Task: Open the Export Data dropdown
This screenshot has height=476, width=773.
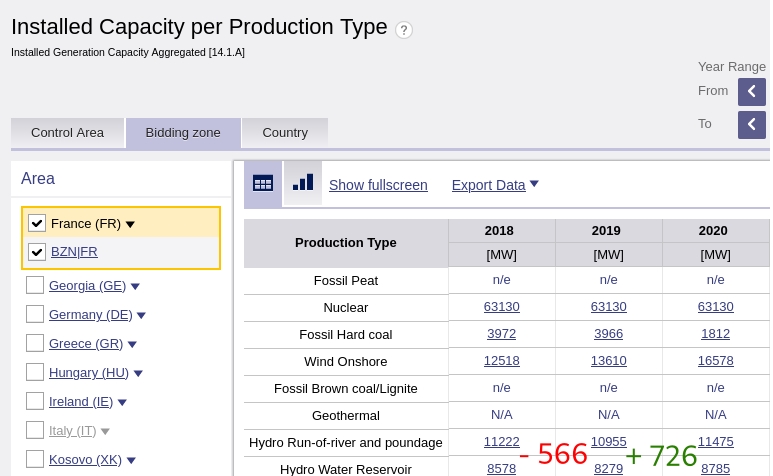Action: [x=495, y=185]
